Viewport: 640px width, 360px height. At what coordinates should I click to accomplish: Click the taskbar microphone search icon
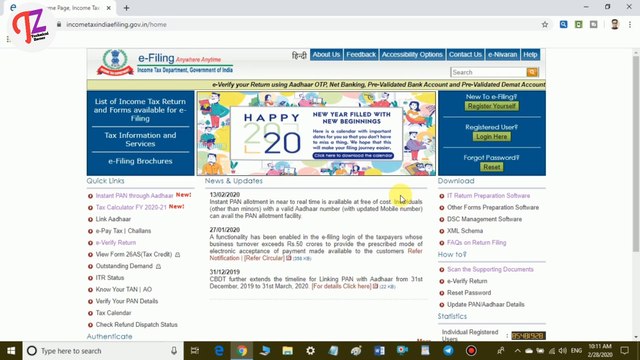174,351
